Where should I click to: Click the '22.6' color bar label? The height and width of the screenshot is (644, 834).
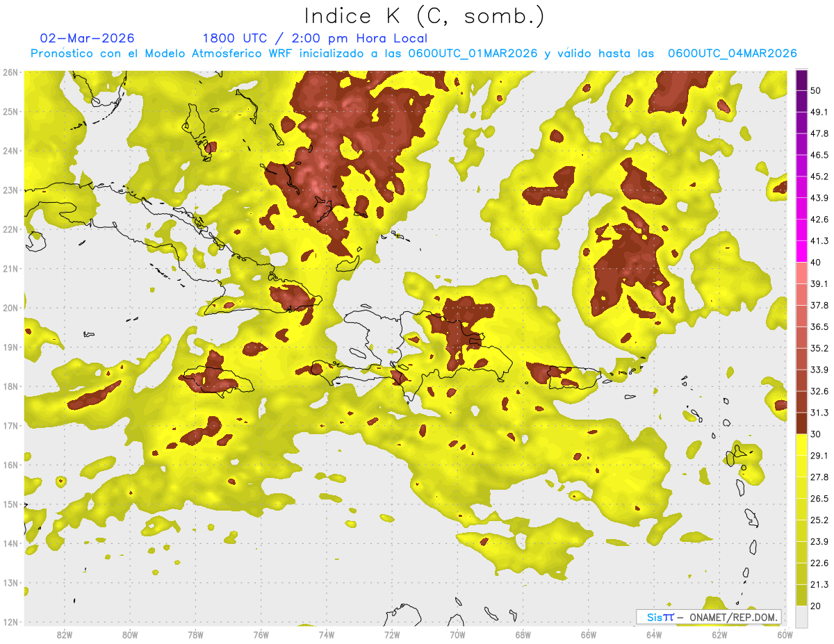(x=819, y=563)
